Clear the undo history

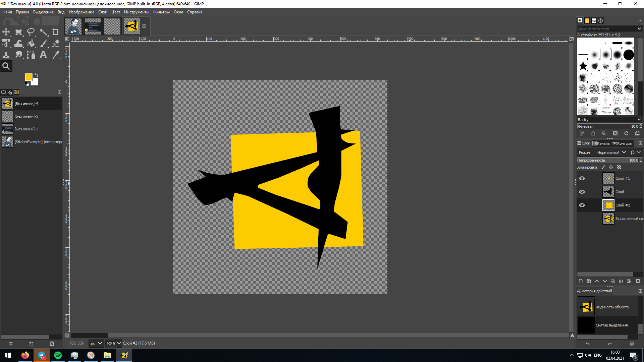click(632, 344)
